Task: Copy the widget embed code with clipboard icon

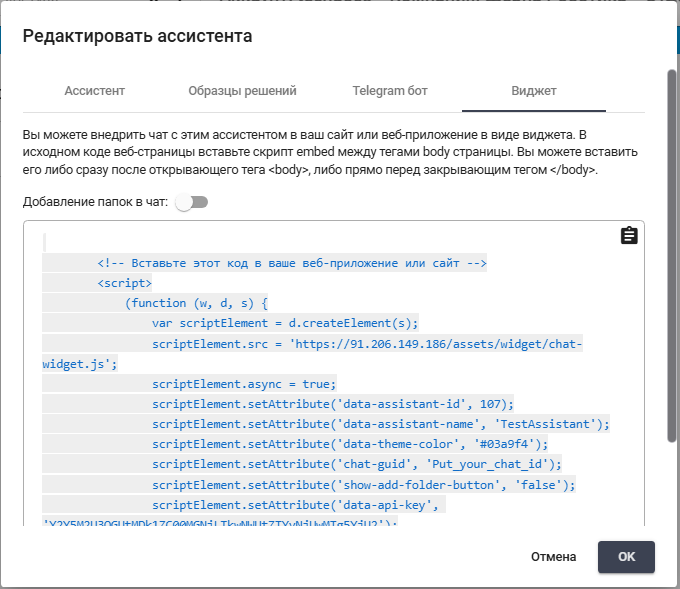Action: click(629, 236)
